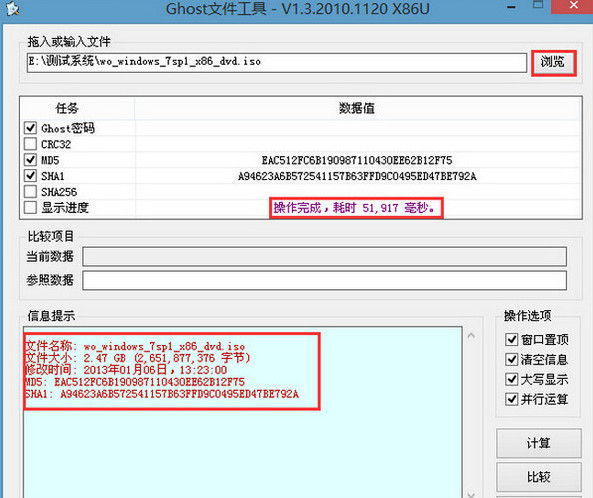Enable the SHA256 checkbox
The image size is (593, 498).
tap(30, 191)
